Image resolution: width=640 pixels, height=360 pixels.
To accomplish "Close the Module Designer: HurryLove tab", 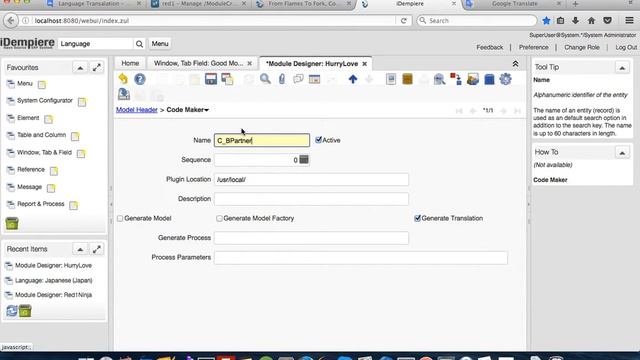I will point(364,64).
